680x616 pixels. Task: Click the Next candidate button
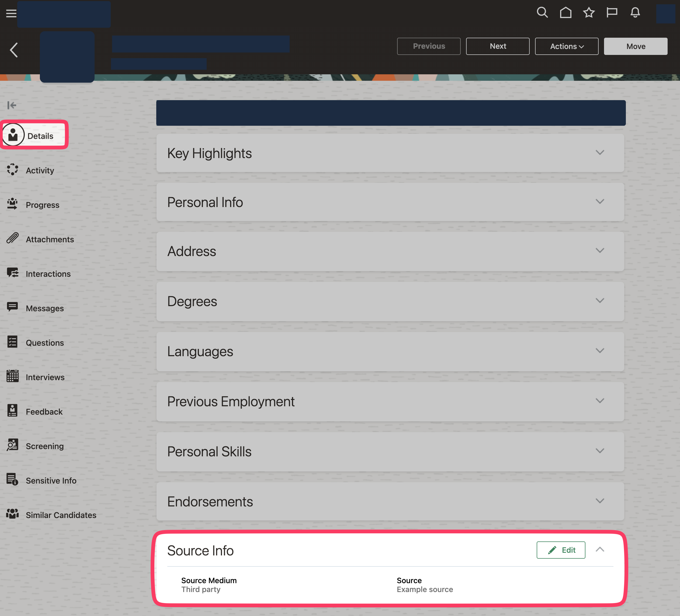click(498, 46)
